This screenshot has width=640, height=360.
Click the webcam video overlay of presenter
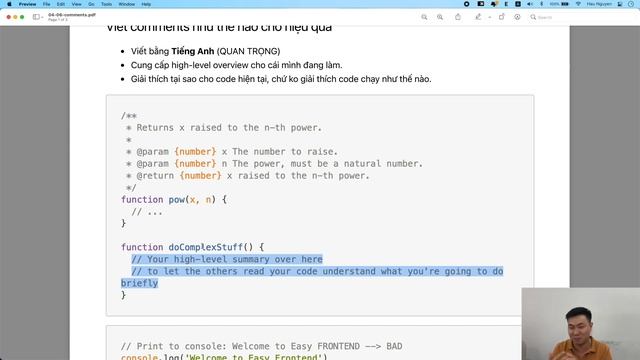coord(580,324)
